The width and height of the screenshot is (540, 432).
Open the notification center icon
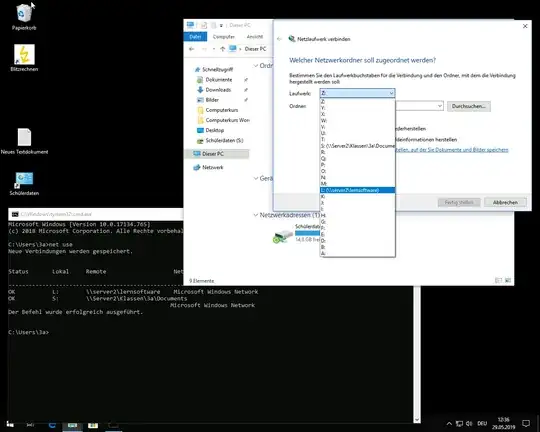click(x=526, y=423)
